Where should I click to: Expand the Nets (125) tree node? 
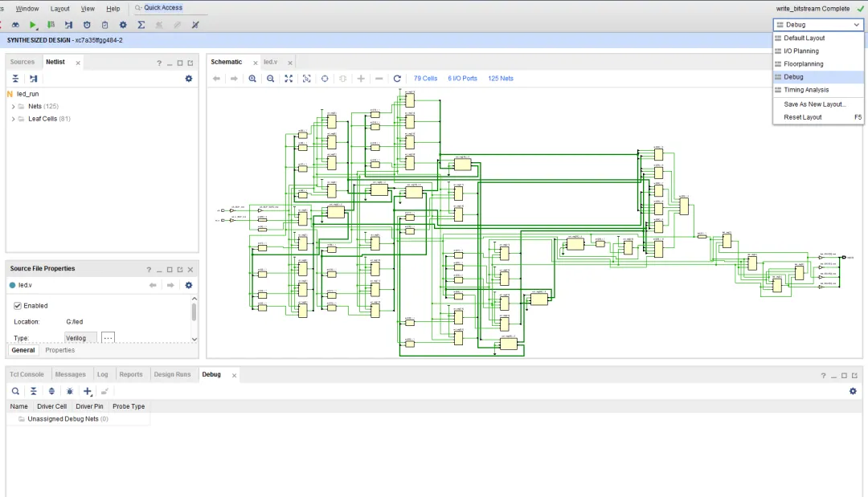pos(14,106)
